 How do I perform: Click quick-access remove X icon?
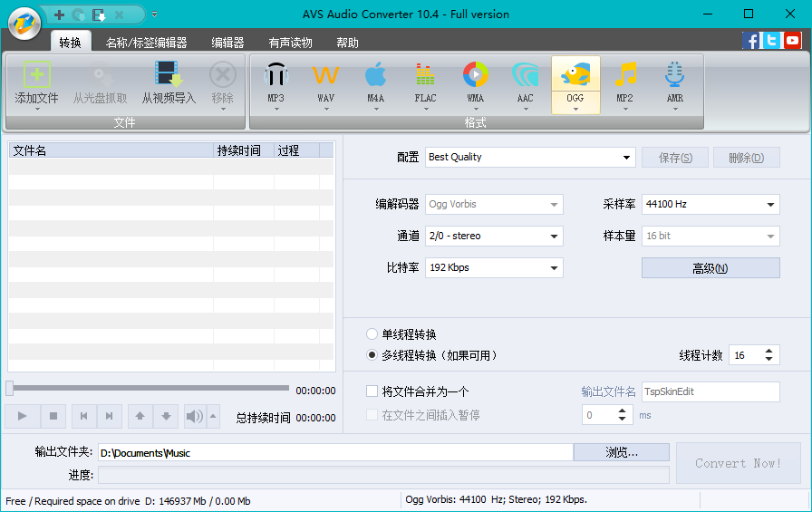point(119,15)
